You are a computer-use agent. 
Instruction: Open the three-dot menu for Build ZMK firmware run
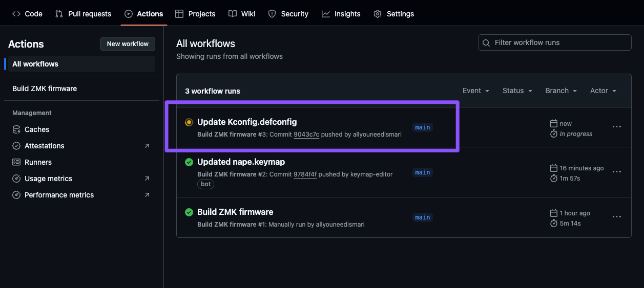coord(617,217)
